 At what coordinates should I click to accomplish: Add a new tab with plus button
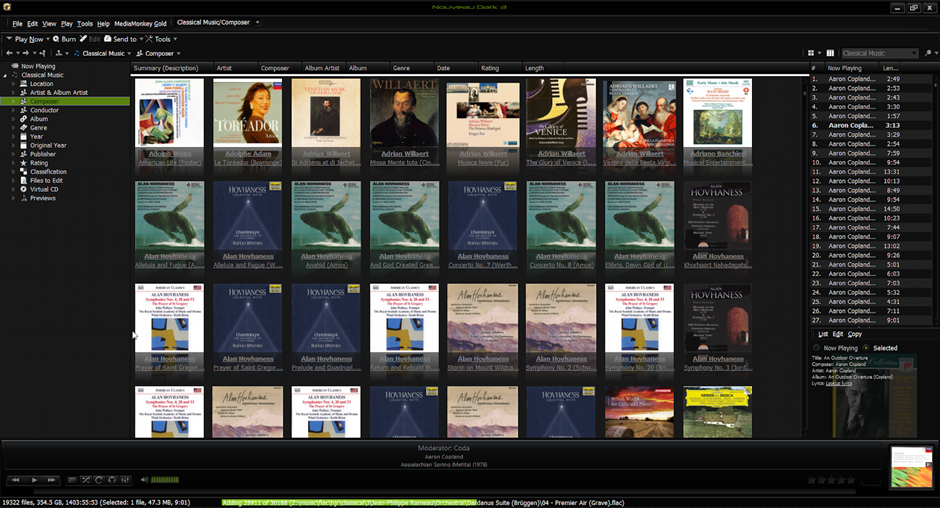[258, 22]
